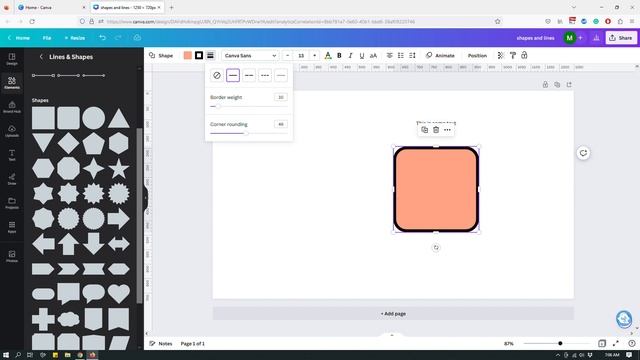Image resolution: width=640 pixels, height=360 pixels.
Task: Select the dotted border style
Action: [281, 75]
